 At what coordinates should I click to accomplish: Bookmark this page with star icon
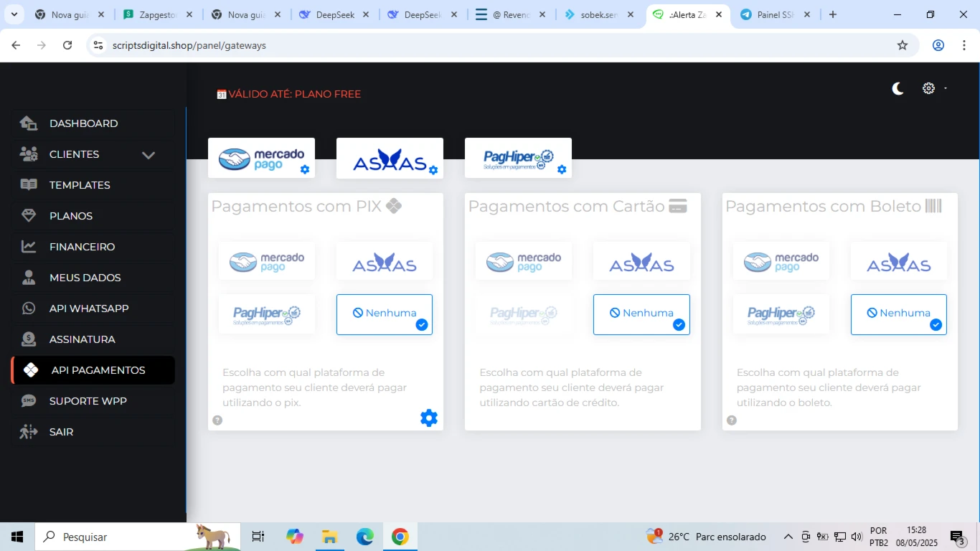[903, 45]
